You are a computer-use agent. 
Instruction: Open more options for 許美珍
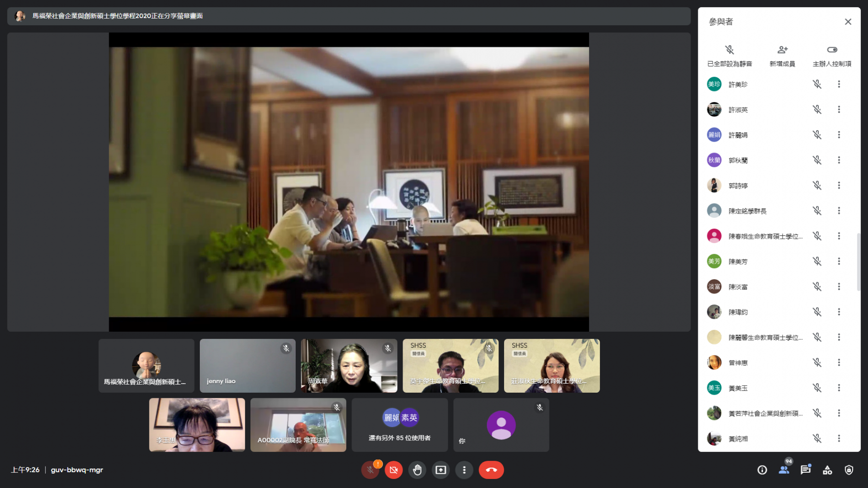pyautogui.click(x=839, y=84)
